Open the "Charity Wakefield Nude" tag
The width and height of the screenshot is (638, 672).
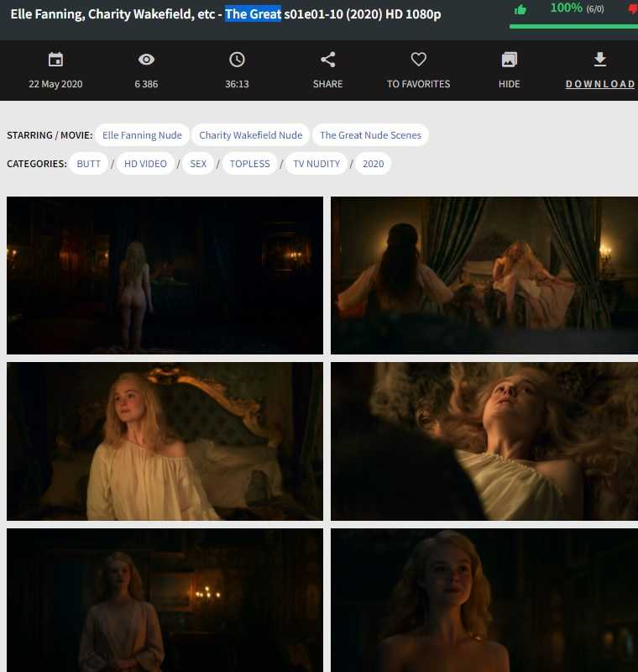[x=250, y=135]
